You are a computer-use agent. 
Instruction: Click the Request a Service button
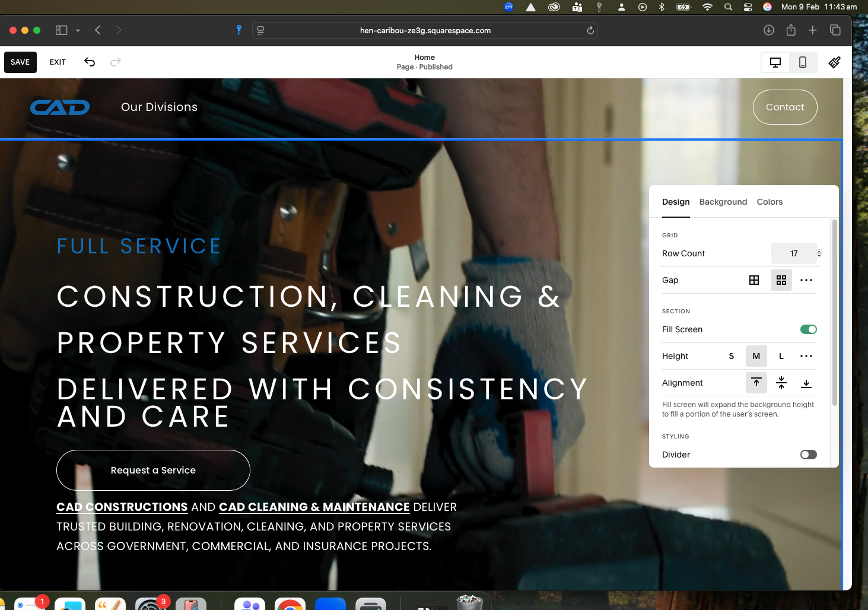coord(153,470)
